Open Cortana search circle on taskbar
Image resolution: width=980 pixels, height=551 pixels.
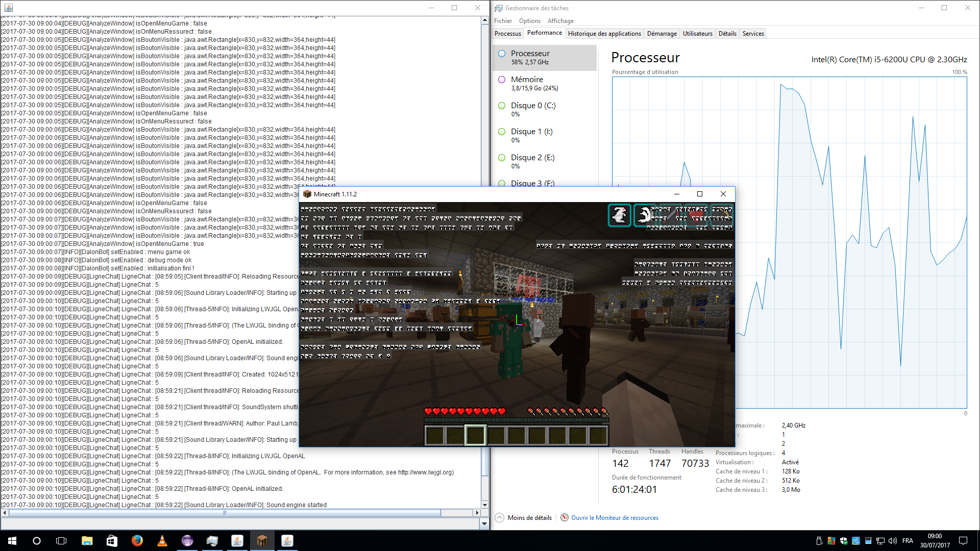coord(37,541)
